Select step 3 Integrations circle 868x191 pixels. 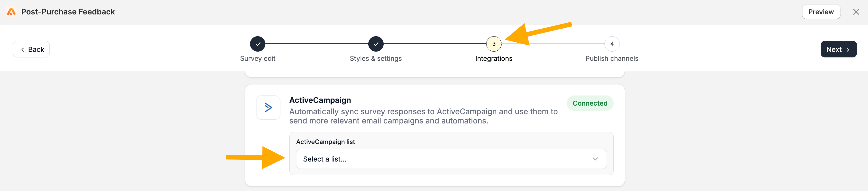[494, 44]
